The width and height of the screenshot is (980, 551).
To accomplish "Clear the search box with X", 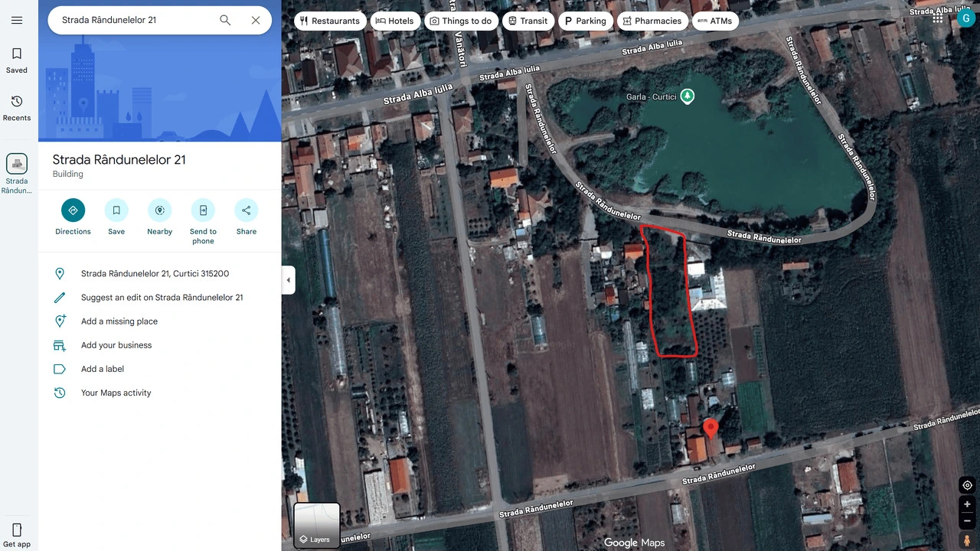I will [256, 21].
